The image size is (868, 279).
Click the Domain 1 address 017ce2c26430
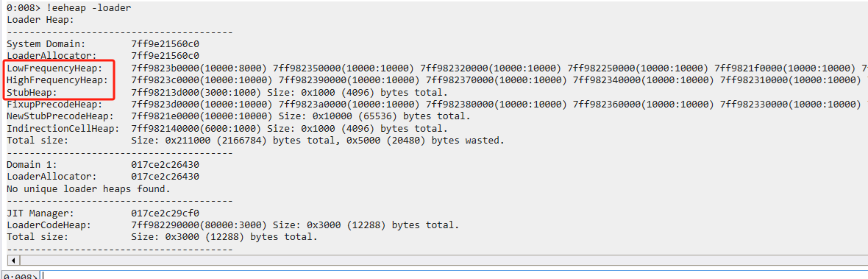point(165,165)
